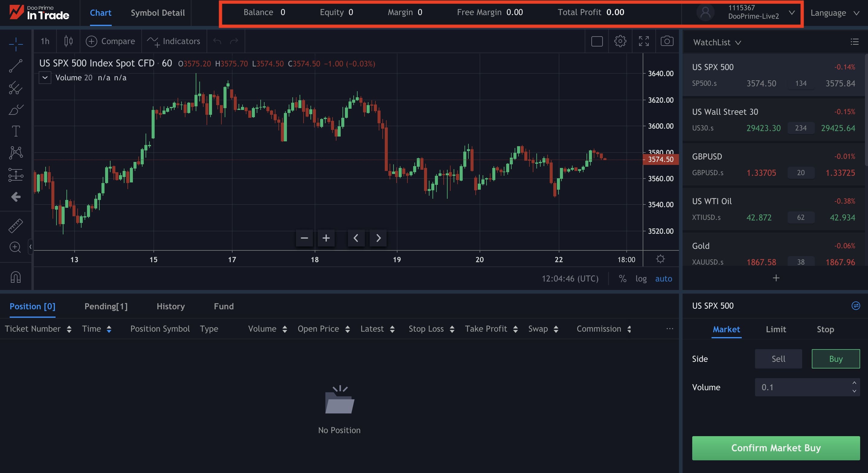The width and height of the screenshot is (868, 473).
Task: Select US SPX 500 in watchlist
Action: (773, 75)
